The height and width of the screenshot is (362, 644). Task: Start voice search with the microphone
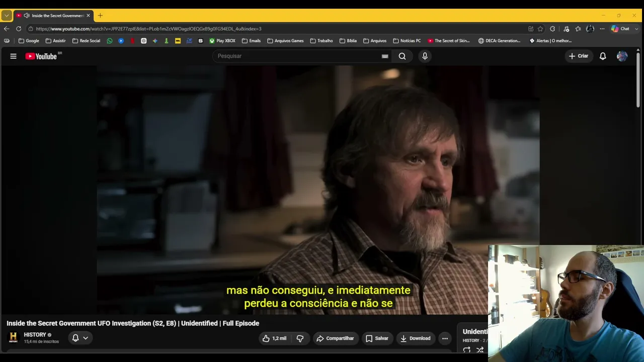coord(425,56)
